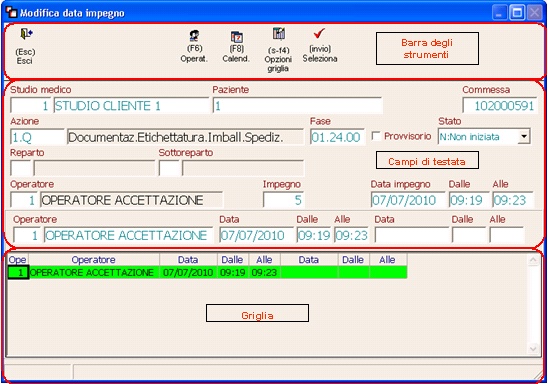The image size is (548, 384).
Task: Open the Stato combo box showing Non iniziata
Action: pyautogui.click(x=484, y=136)
